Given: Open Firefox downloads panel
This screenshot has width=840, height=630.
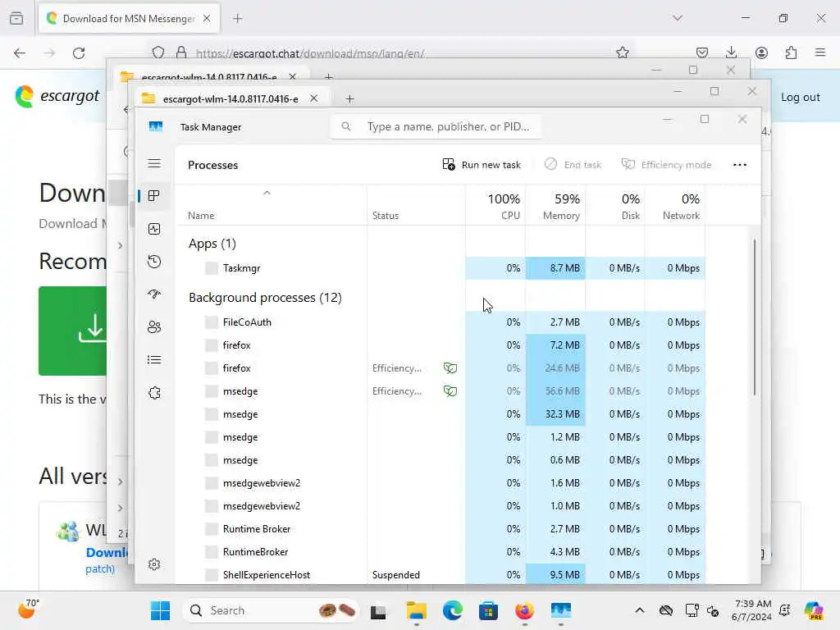Looking at the screenshot, I should pos(731,52).
